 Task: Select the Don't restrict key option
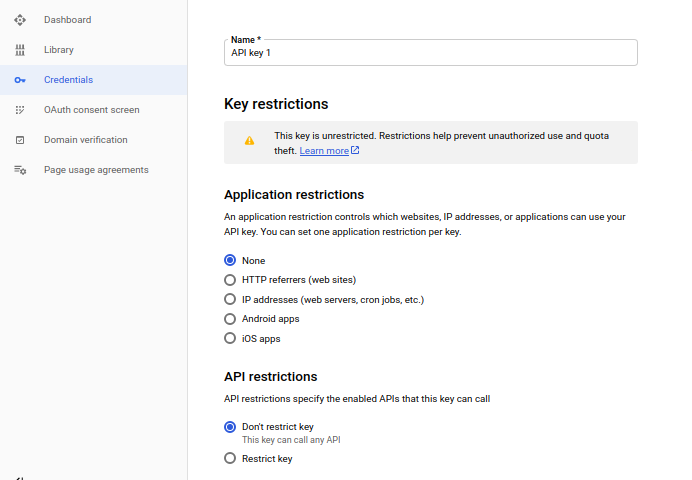point(230,427)
